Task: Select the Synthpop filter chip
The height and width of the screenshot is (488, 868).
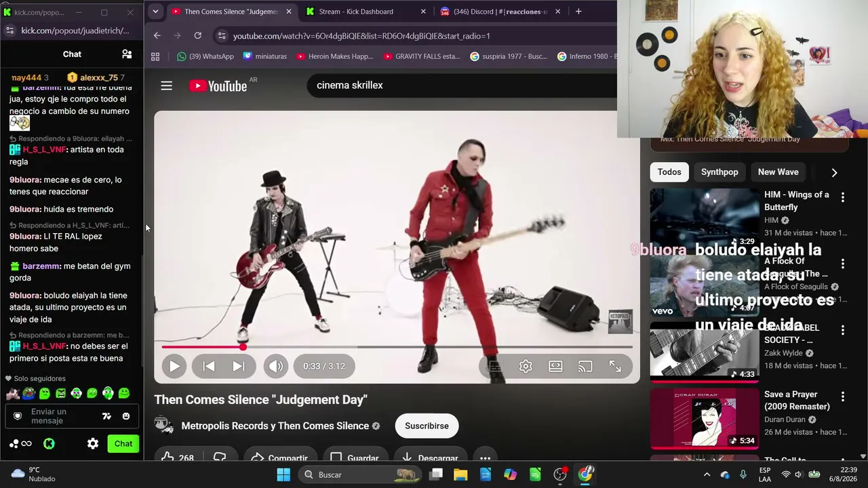Action: tap(719, 172)
